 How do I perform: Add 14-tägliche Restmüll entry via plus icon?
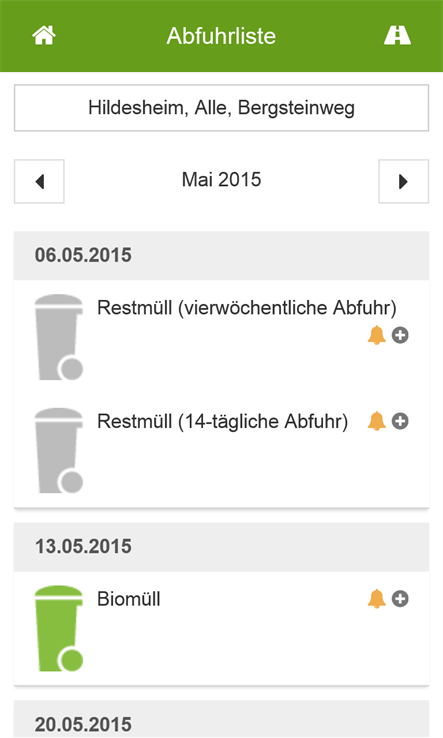pos(400,421)
